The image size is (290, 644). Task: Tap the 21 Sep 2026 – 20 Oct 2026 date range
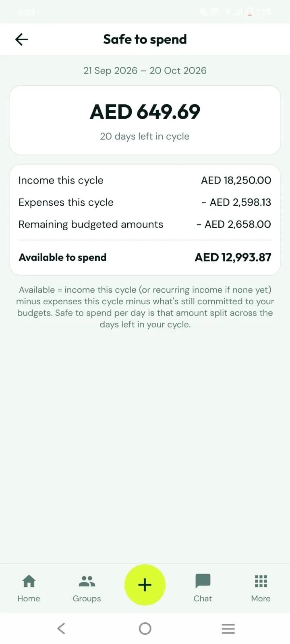[x=145, y=70]
